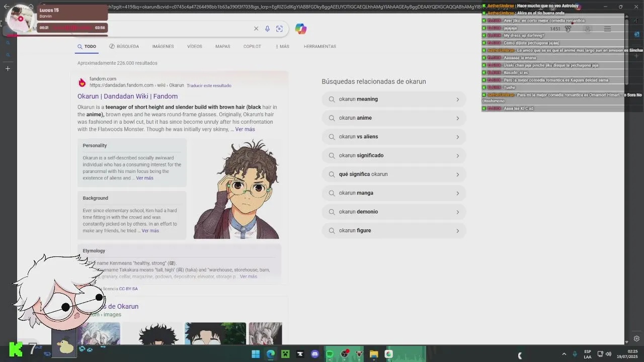This screenshot has width=644, height=362.
Task: Click the Fandom flame favicon
Action: click(82, 82)
